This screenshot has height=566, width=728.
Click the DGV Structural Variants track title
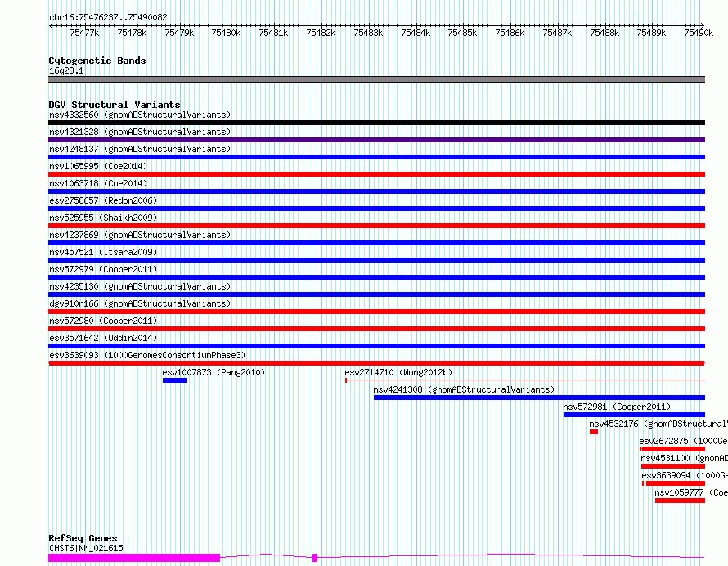(x=114, y=105)
